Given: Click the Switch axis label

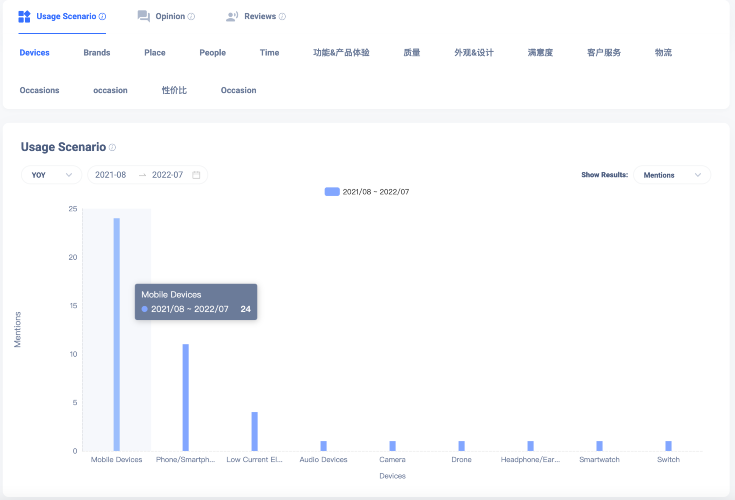Looking at the screenshot, I should pyautogui.click(x=668, y=460).
